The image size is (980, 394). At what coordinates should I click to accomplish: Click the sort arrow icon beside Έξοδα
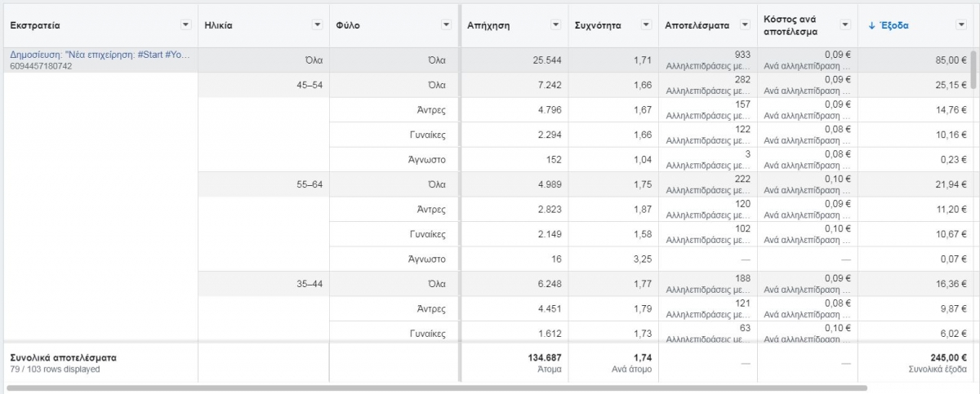pos(872,25)
